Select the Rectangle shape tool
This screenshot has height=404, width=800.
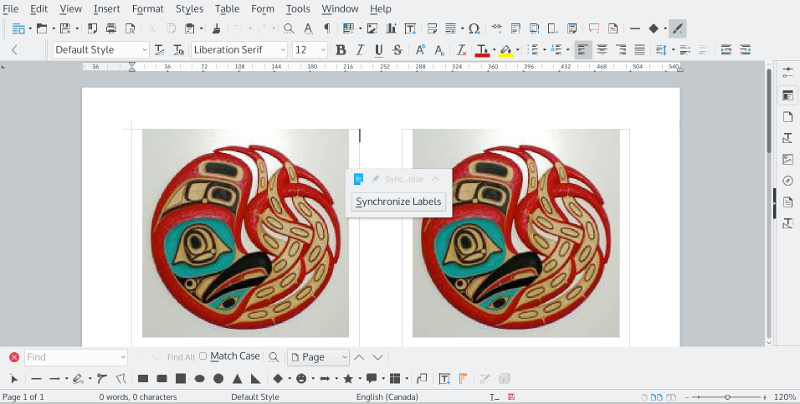143,378
